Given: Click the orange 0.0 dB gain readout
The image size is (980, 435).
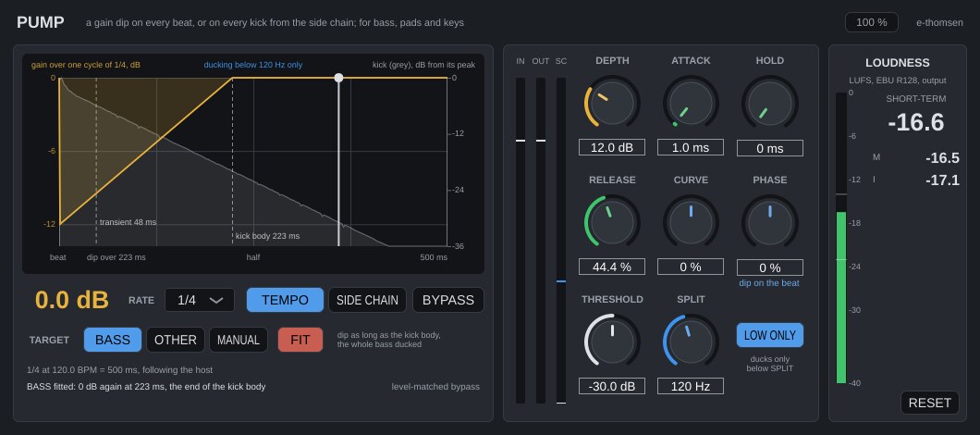Looking at the screenshot, I should tap(72, 301).
